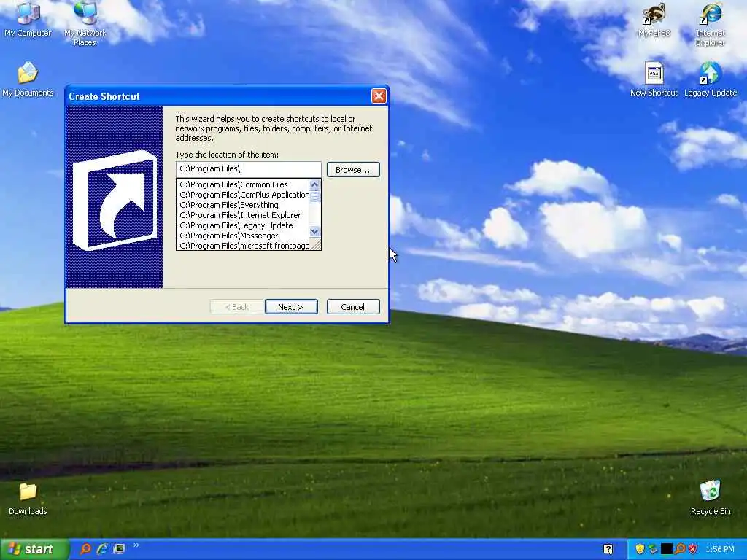
Task: Choose C:\Program Files\Internet Explorer suggestion
Action: [x=242, y=215]
